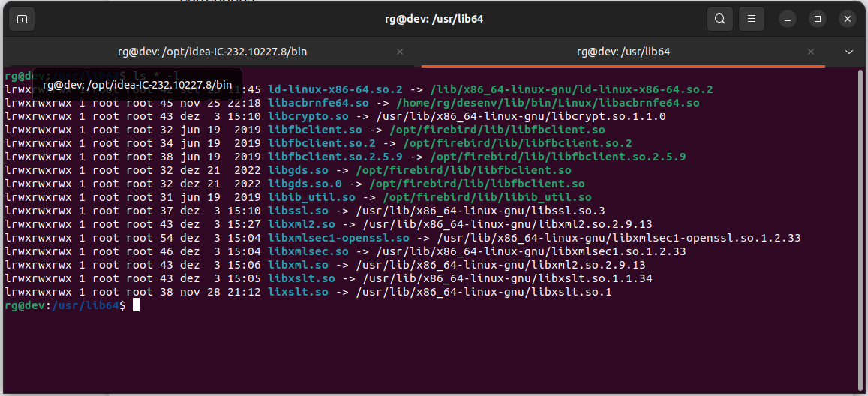Viewport: 868px width, 396px height.
Task: Close the /opt/idea-IC-232.10227.8/bin tab
Action: coord(400,52)
